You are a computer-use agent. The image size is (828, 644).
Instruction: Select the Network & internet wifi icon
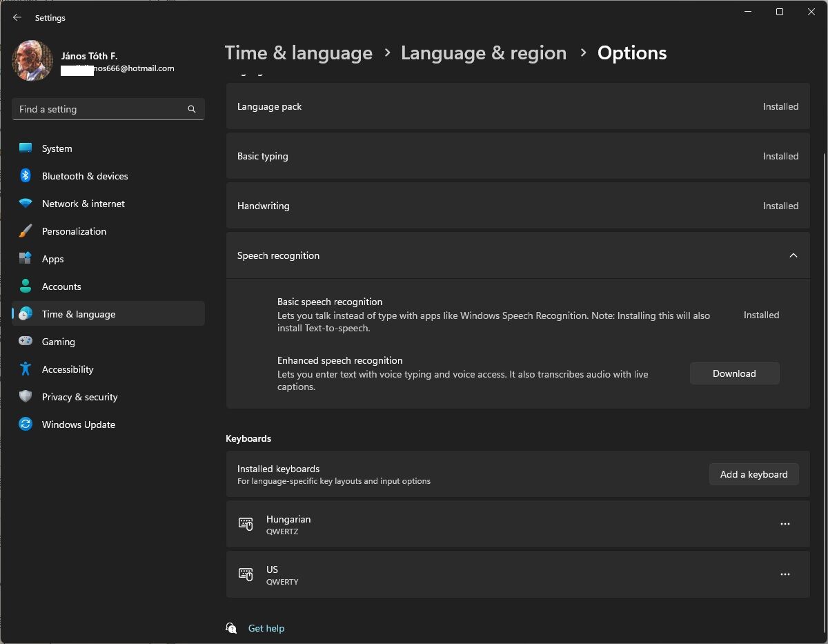click(x=26, y=204)
